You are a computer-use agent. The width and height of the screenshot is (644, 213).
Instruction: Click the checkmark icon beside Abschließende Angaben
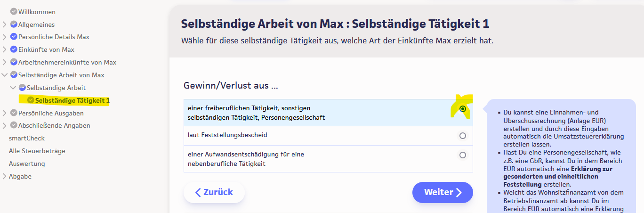[x=14, y=125]
